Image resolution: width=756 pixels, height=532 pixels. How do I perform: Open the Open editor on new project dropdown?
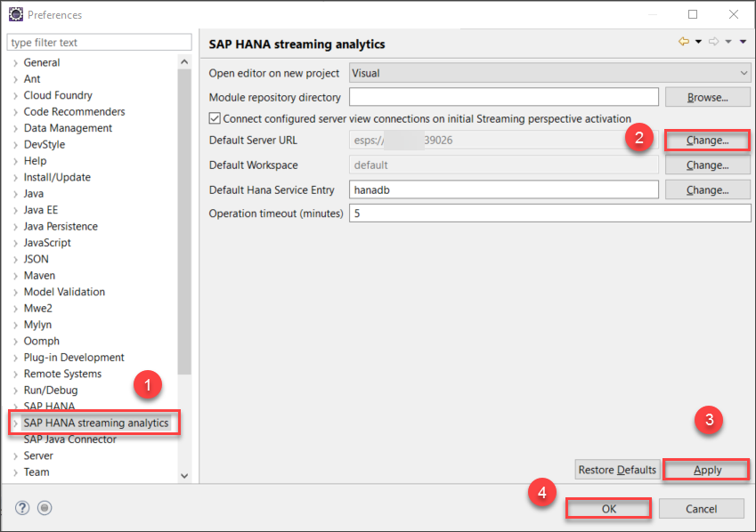(549, 73)
